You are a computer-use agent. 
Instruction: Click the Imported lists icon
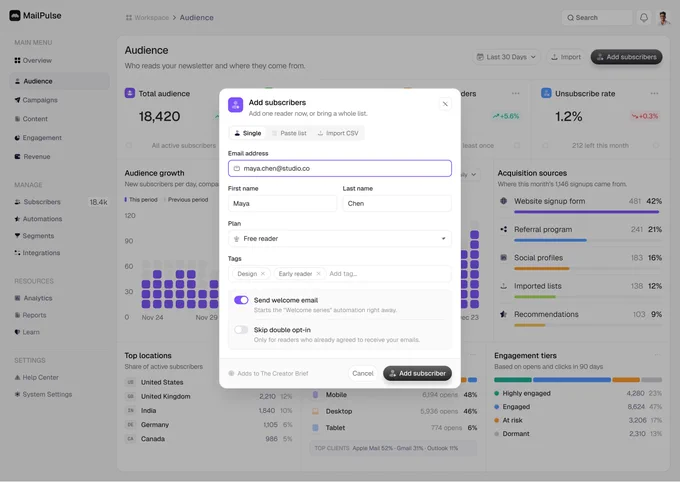pos(503,286)
